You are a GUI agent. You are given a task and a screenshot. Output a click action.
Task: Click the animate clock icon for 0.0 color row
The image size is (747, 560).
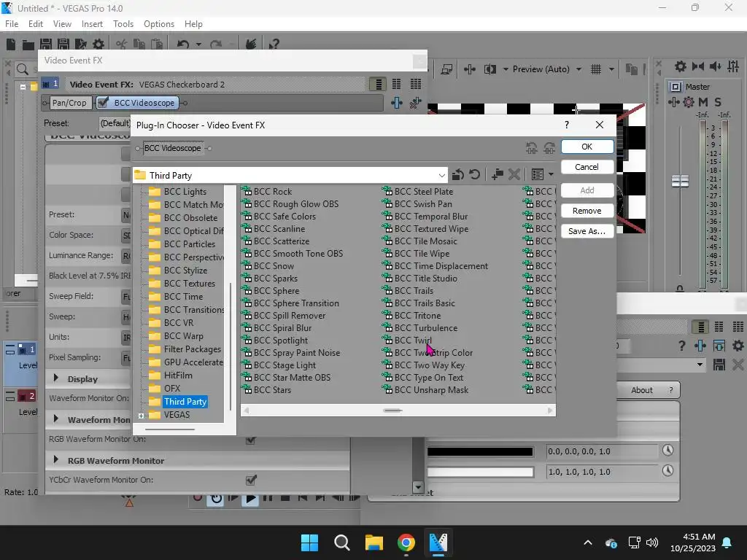click(668, 450)
